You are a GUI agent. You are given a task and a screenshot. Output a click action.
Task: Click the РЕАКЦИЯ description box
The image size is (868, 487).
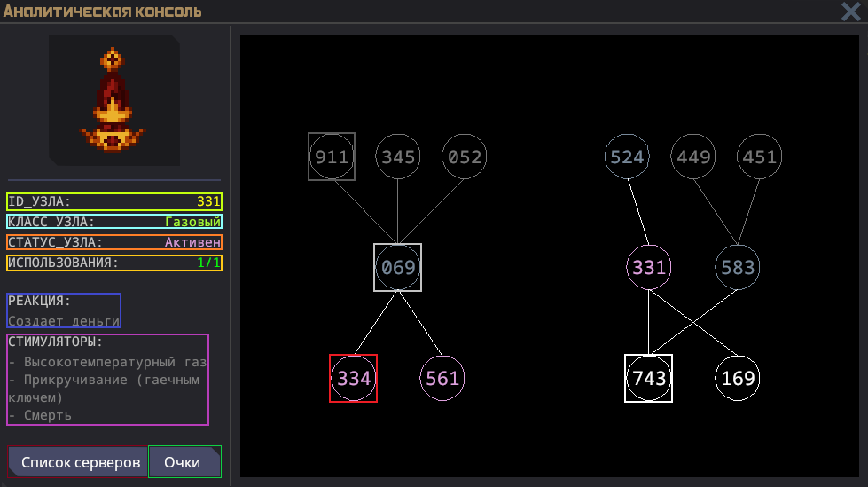point(64,310)
